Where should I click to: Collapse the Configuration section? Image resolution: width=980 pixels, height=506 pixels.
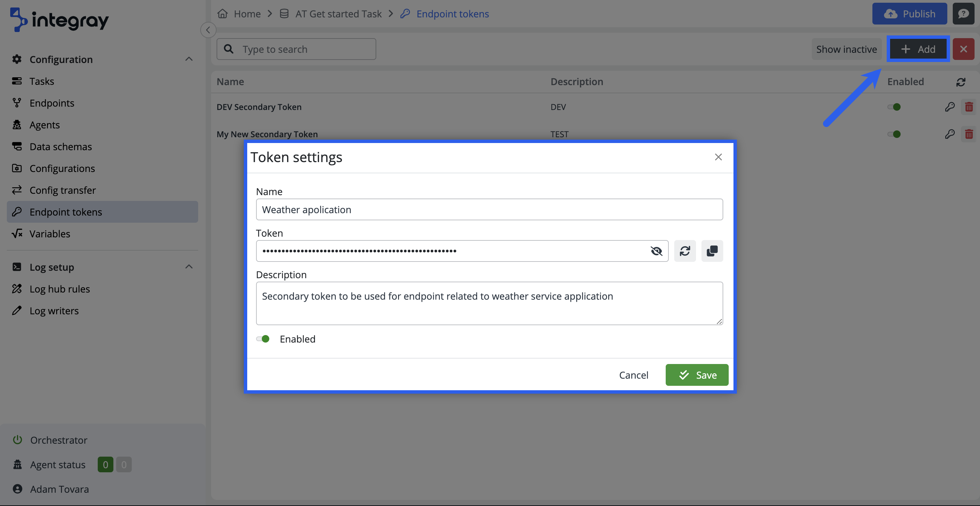click(x=189, y=59)
